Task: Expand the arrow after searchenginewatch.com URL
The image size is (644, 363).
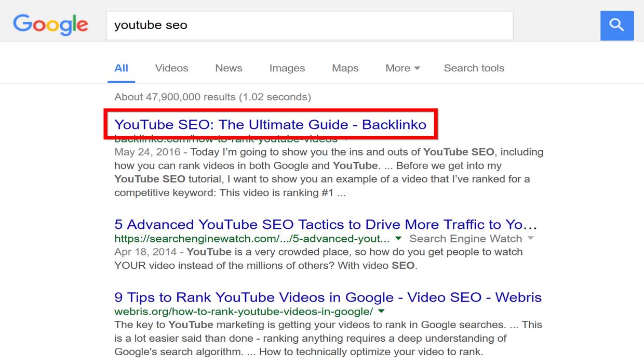Action: [398, 239]
